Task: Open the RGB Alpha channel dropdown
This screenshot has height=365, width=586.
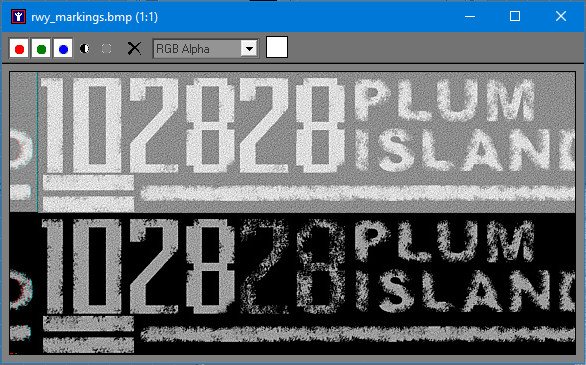Action: (x=206, y=49)
